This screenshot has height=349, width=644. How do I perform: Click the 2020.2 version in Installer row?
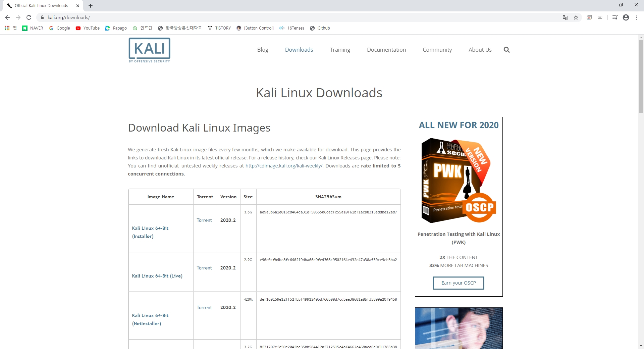click(x=228, y=220)
